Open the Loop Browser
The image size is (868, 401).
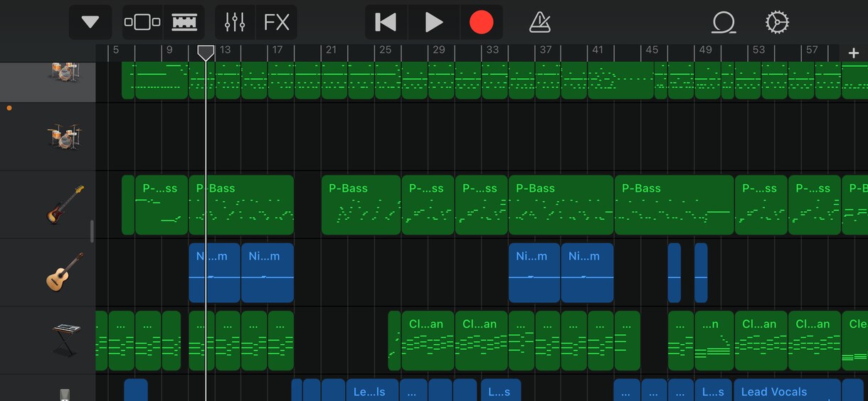724,22
